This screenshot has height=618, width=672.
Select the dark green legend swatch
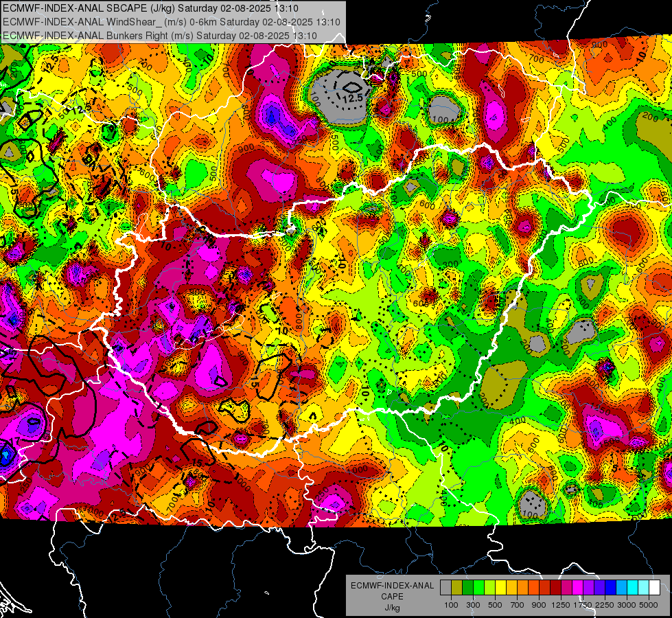click(x=467, y=588)
